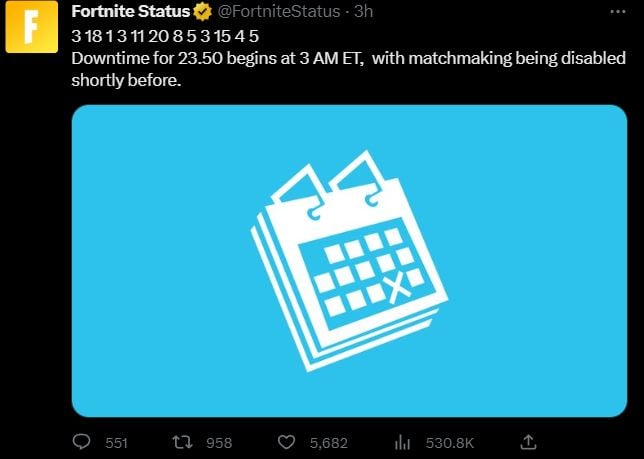
Task: Open the Fortnite Status profile avatar
Action: [32, 27]
